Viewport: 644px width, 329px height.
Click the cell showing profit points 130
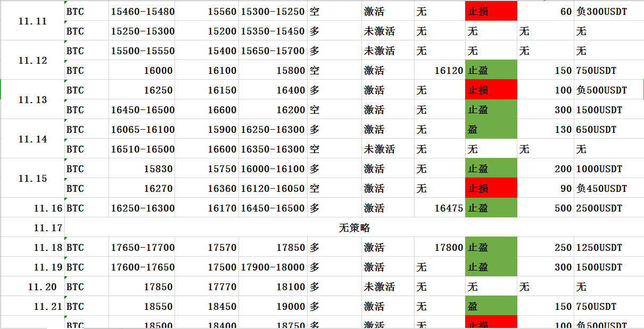(546, 129)
